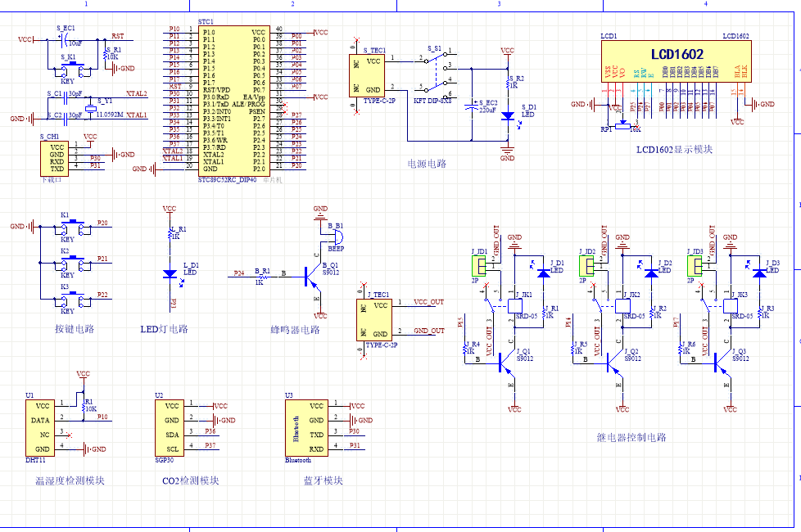Screen dimensions: 801x532
Task: Click the green J_JD2 2P terminal
Action: [x=586, y=266]
